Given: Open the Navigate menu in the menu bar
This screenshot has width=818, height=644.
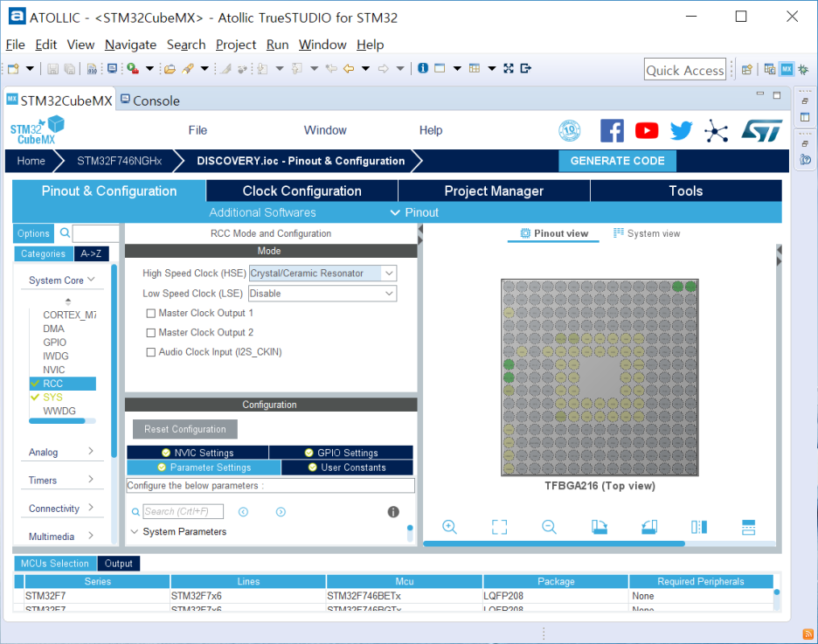Looking at the screenshot, I should pyautogui.click(x=130, y=45).
